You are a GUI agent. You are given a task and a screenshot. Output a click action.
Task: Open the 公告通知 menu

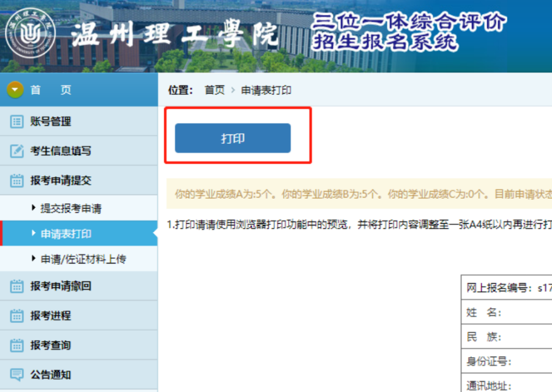51,374
